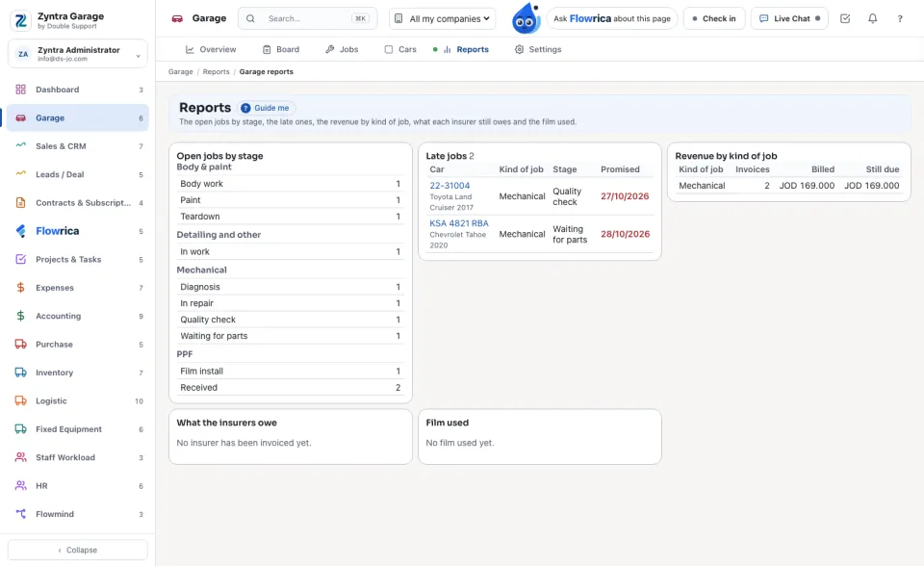Open the Fixed Equipment icon
This screenshot has height=566, width=924.
coord(20,428)
